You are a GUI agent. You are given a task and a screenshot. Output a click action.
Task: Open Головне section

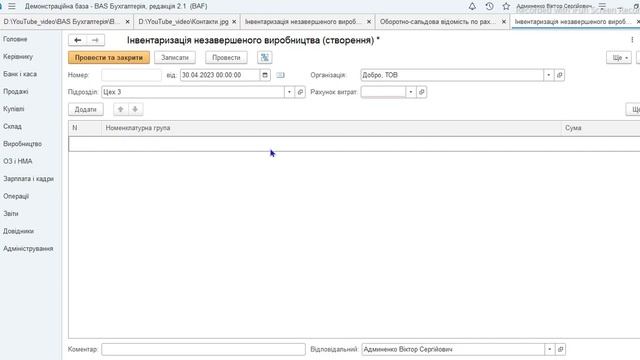coord(15,39)
